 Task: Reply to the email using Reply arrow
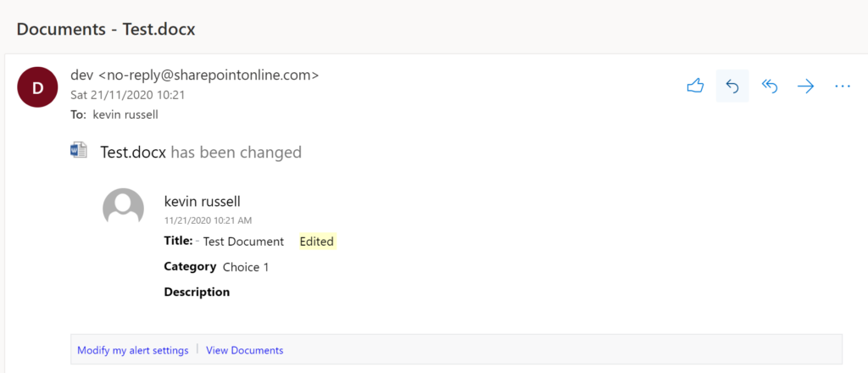[x=732, y=86]
